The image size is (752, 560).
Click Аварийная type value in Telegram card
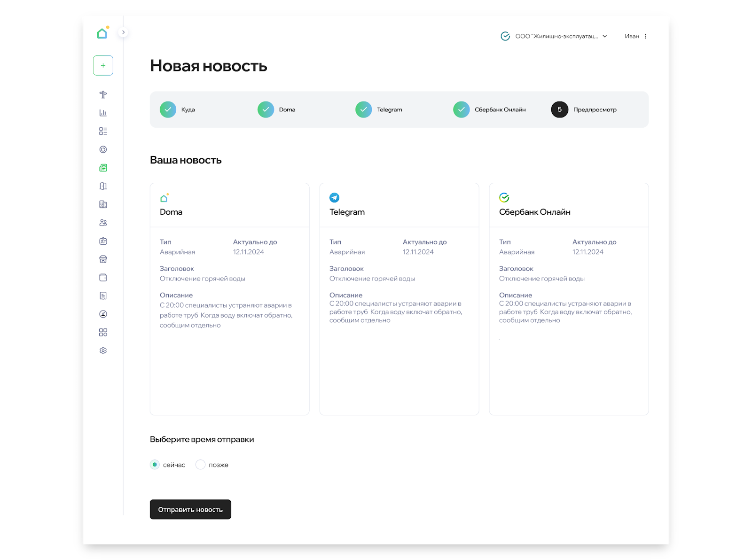pyautogui.click(x=347, y=252)
